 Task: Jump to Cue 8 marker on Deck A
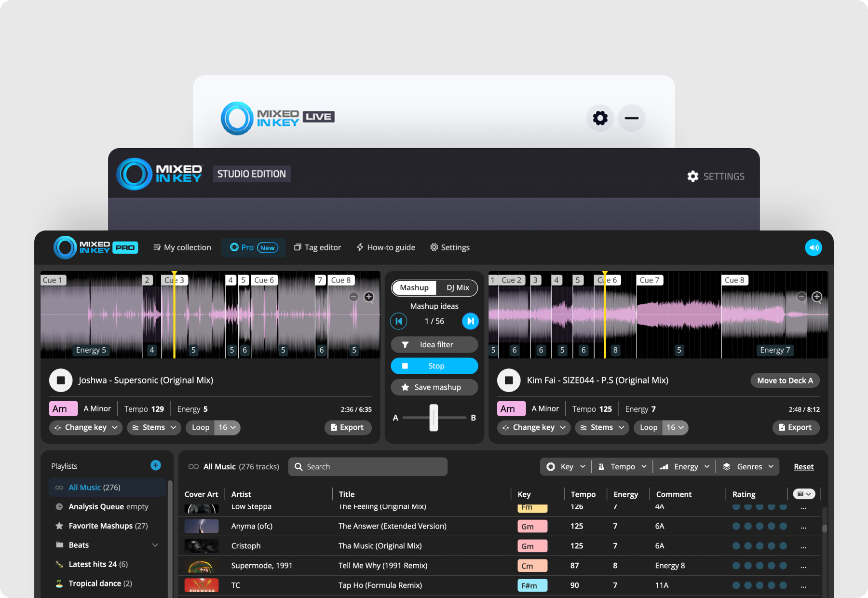click(x=341, y=280)
